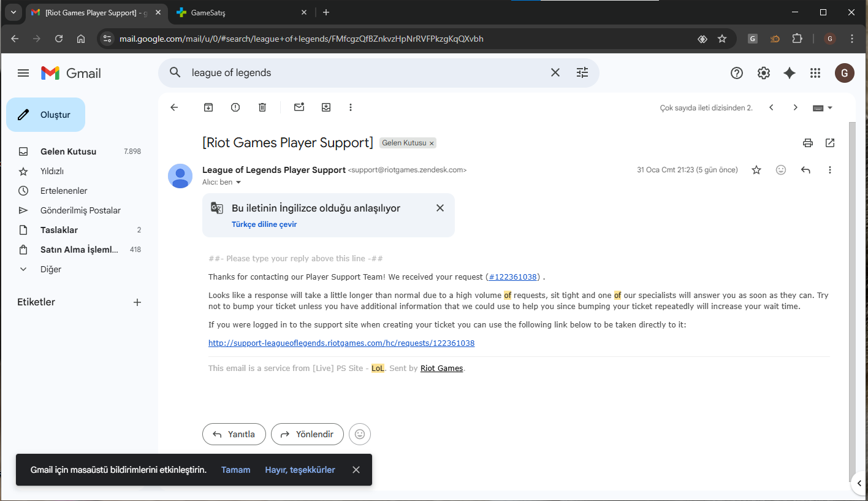Viewport: 868px width, 501px height.
Task: Click email vertical scrollbar
Action: coord(852,302)
